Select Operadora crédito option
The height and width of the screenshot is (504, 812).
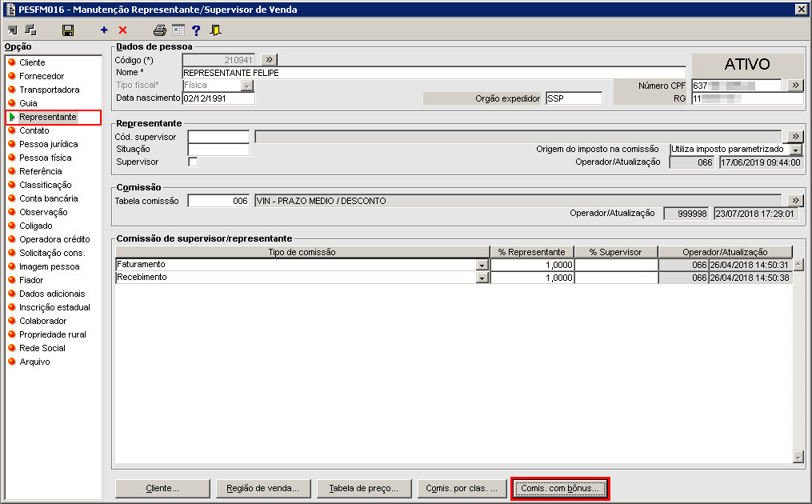(x=54, y=239)
